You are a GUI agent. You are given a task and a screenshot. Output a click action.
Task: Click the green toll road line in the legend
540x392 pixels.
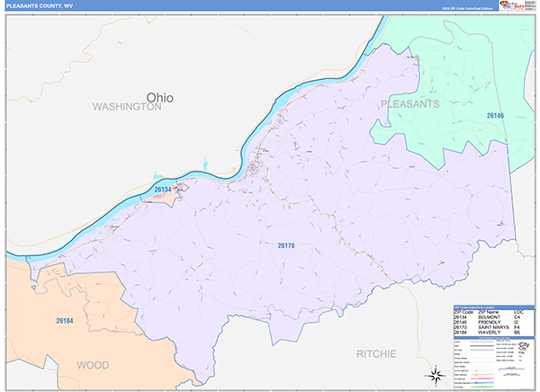coord(482,387)
